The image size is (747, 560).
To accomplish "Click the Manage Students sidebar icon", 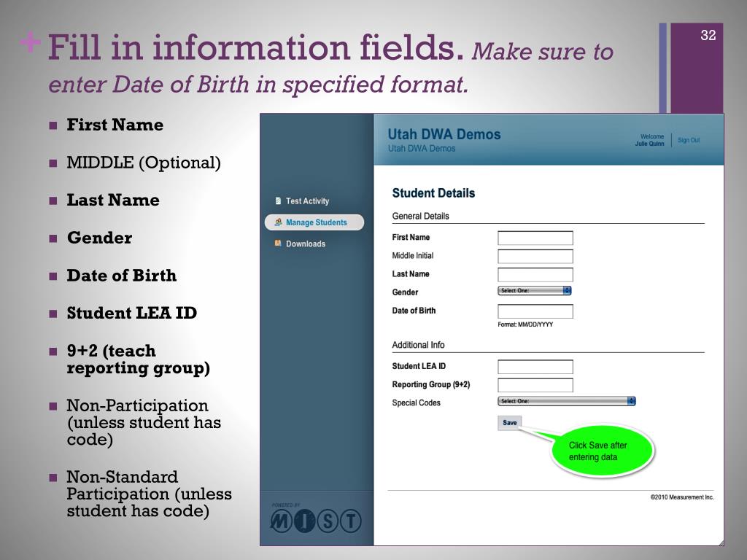I will point(278,222).
